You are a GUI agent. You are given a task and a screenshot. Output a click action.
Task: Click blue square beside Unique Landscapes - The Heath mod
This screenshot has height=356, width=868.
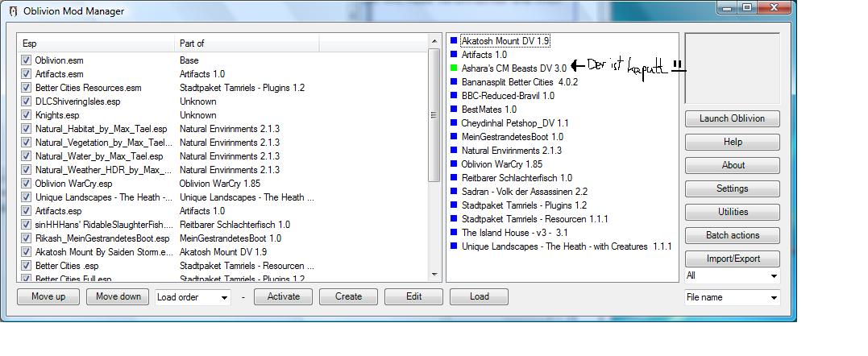(454, 246)
